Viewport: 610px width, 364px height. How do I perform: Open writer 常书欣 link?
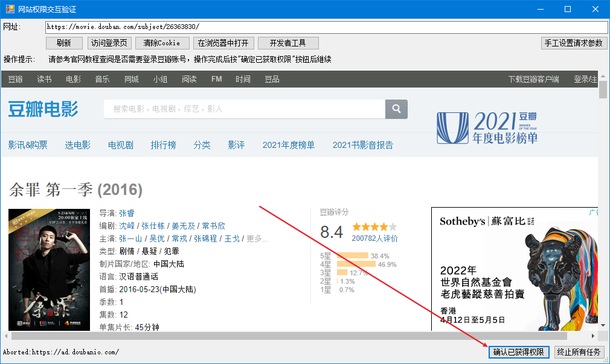click(213, 226)
